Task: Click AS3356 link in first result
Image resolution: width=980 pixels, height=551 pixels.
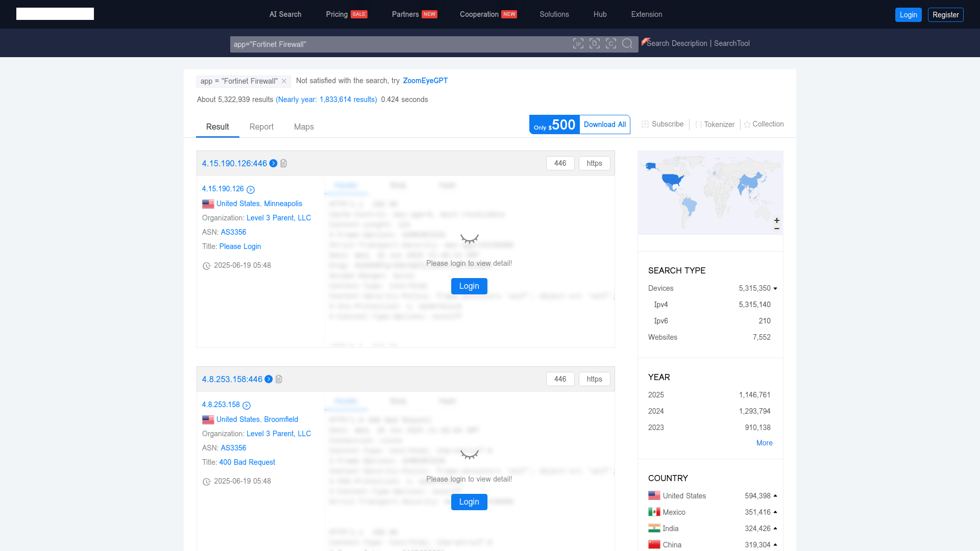Action: coord(233,232)
